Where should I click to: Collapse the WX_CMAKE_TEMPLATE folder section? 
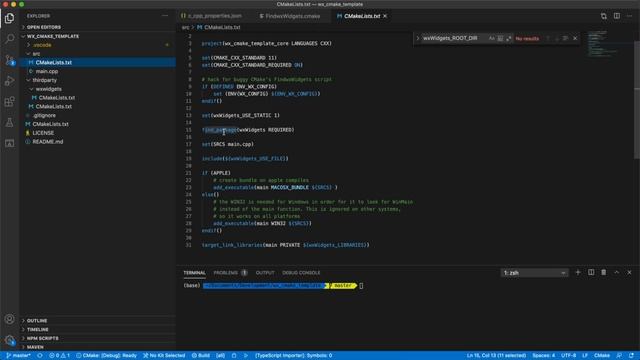tap(53, 36)
